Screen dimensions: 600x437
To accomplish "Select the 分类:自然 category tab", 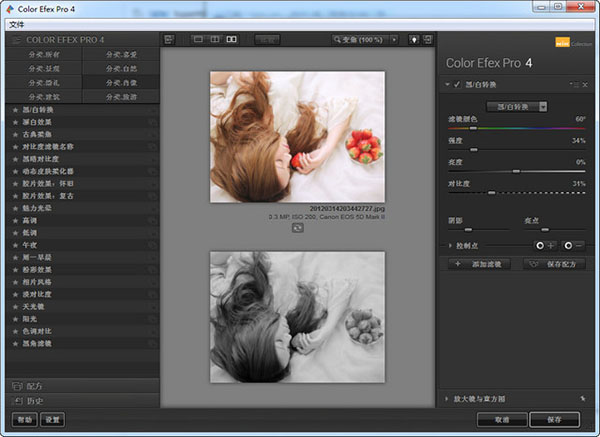I will tap(120, 69).
